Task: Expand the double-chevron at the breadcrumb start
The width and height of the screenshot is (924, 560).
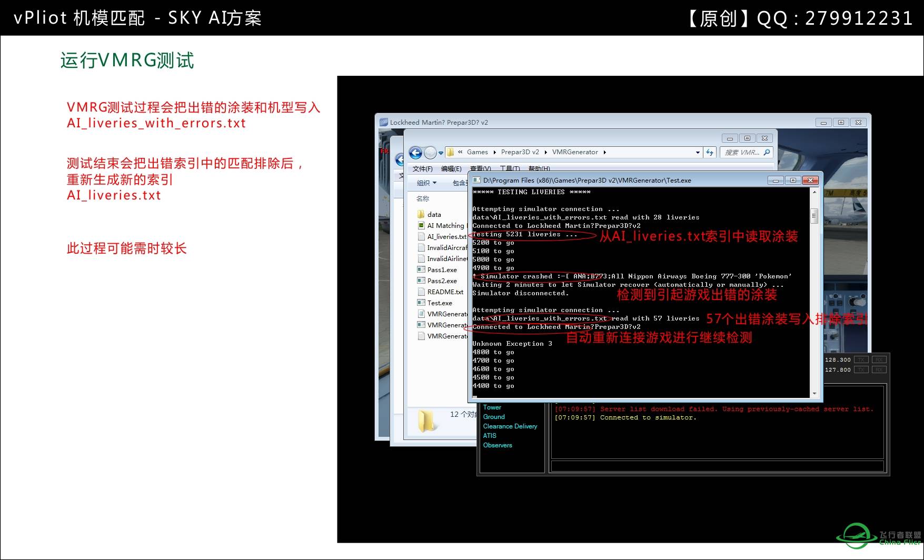Action: click(x=460, y=152)
